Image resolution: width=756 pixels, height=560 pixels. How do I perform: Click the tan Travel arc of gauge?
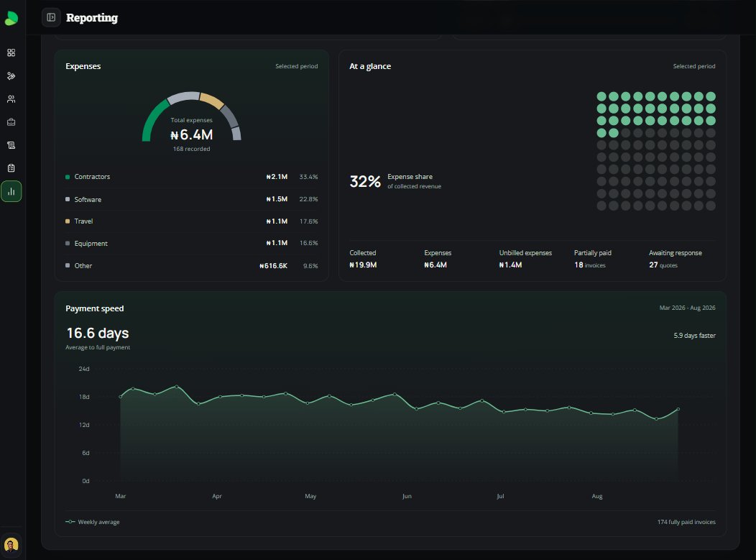pos(212,101)
